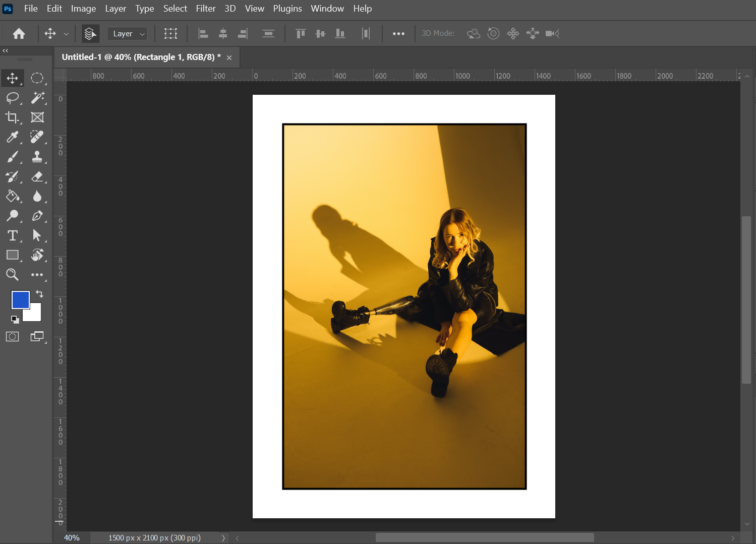Switch to the Untitled-1 document tab

(141, 57)
